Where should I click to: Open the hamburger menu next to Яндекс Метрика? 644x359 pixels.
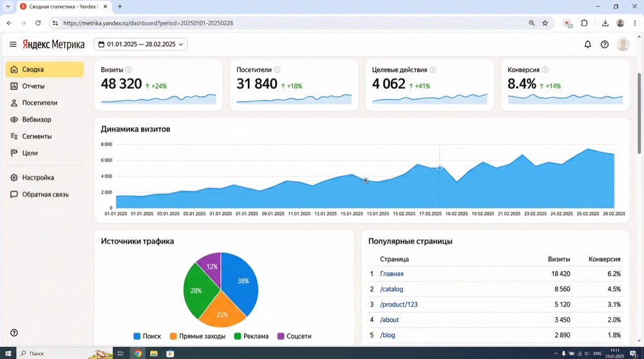coord(13,44)
